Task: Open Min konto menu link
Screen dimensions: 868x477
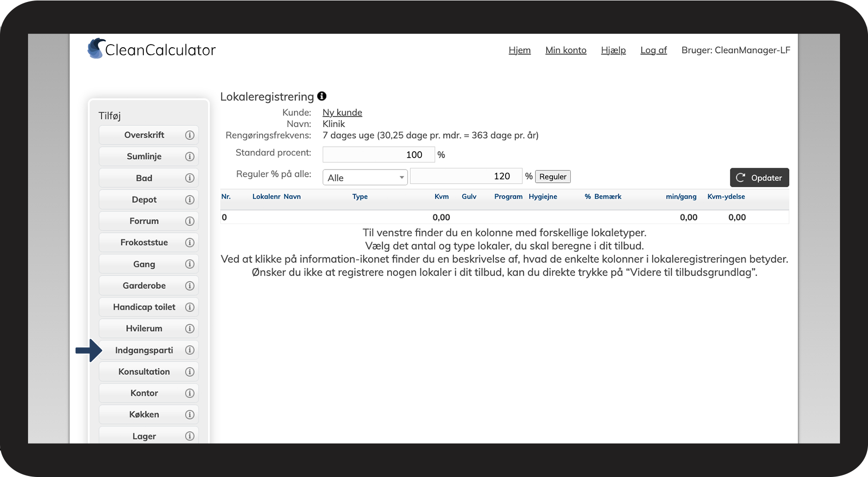Action: [566, 50]
